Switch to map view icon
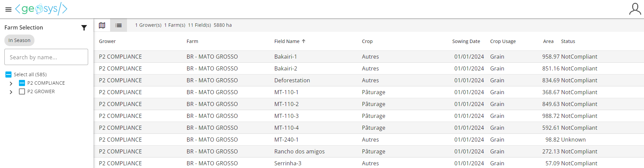Screen dimensions: 644x168 click(102, 25)
